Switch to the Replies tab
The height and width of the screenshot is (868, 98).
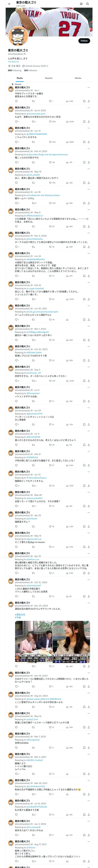(49, 78)
